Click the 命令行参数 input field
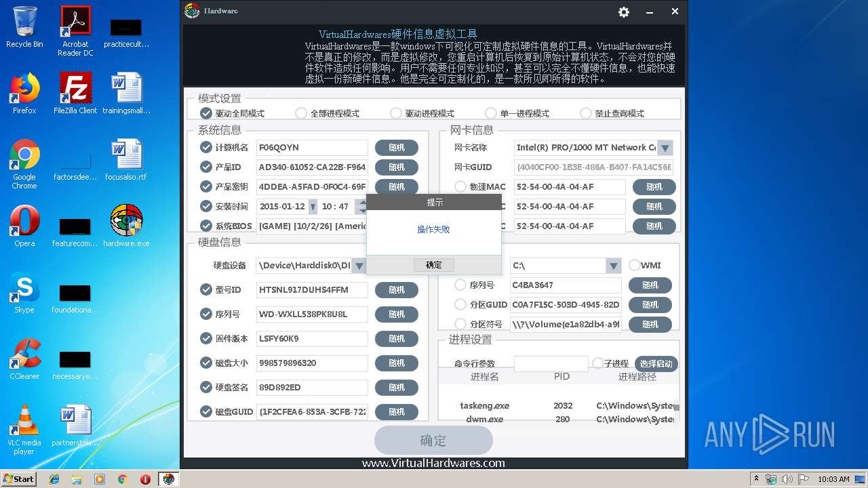 [551, 364]
